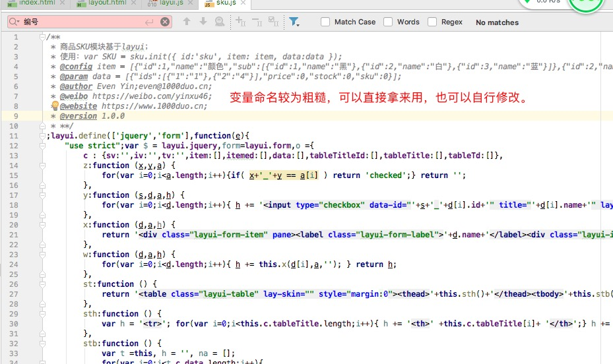Switch to the index.html tab
Viewport: 613px width, 364px height.
pos(37,3)
